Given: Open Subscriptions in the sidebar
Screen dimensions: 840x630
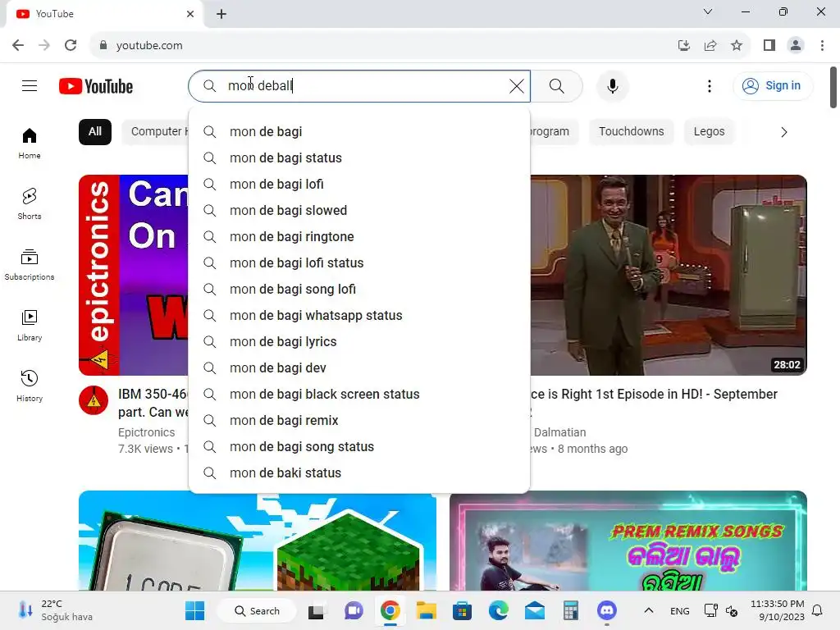Looking at the screenshot, I should pos(30,265).
